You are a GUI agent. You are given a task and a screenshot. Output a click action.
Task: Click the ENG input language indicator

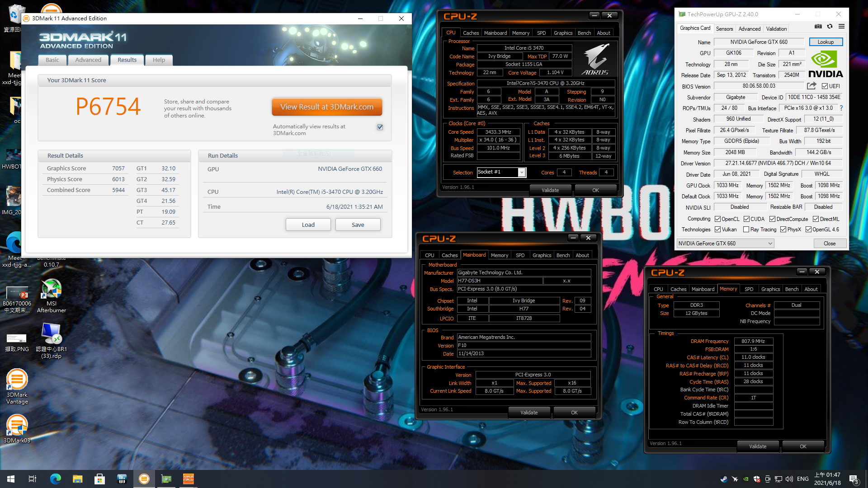click(x=803, y=479)
